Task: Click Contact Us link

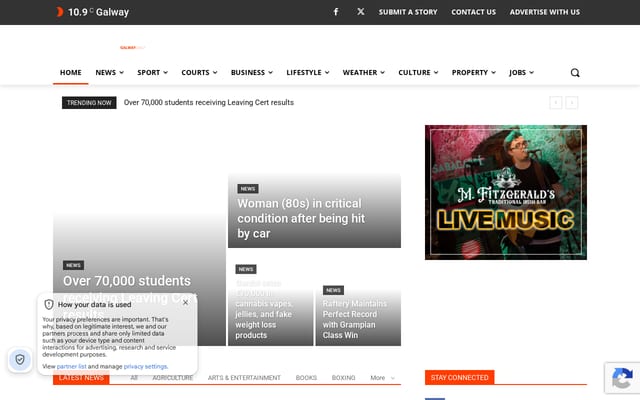Action: coord(473,12)
